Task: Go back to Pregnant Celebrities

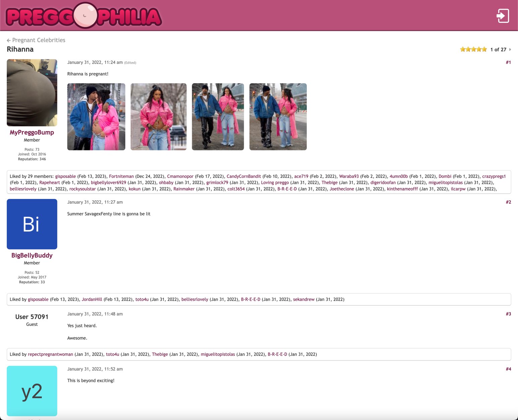Action: click(x=36, y=40)
